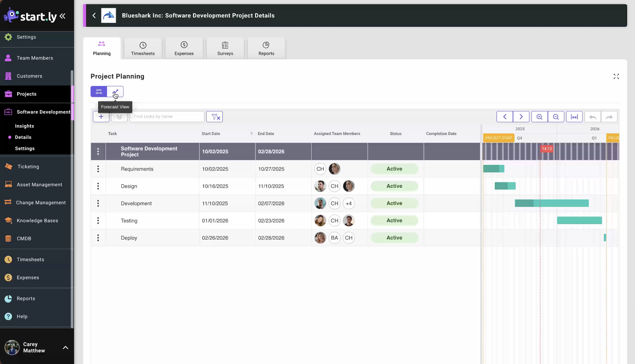Screen dimensions: 635x364
Task: Focus the Find tasks by name field
Action: tap(167, 117)
